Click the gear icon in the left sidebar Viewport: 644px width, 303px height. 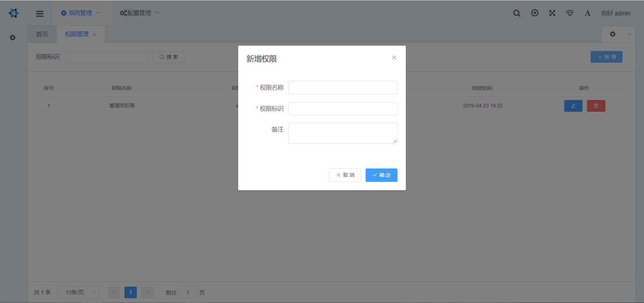12,38
